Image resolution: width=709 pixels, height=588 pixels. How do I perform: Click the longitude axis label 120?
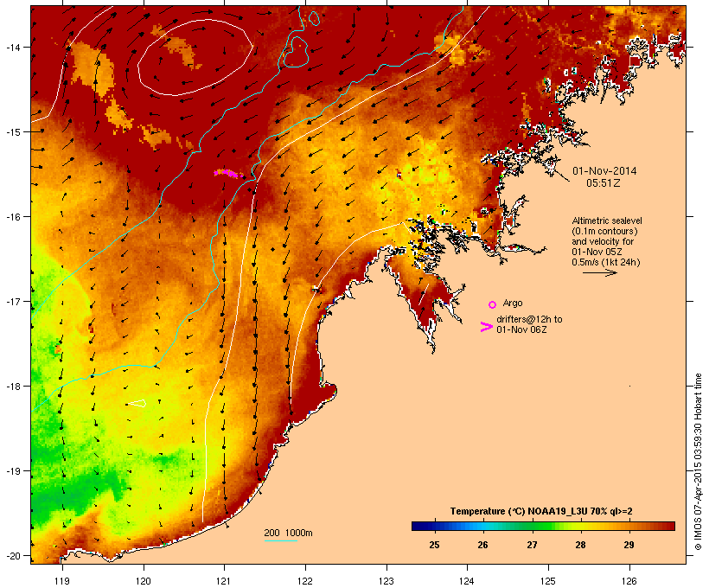(144, 581)
